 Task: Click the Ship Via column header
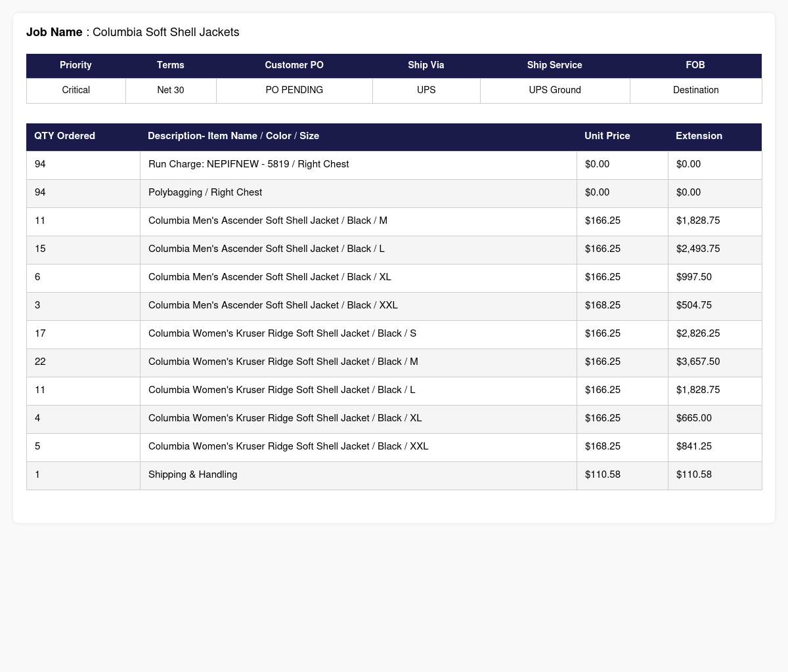coord(426,65)
